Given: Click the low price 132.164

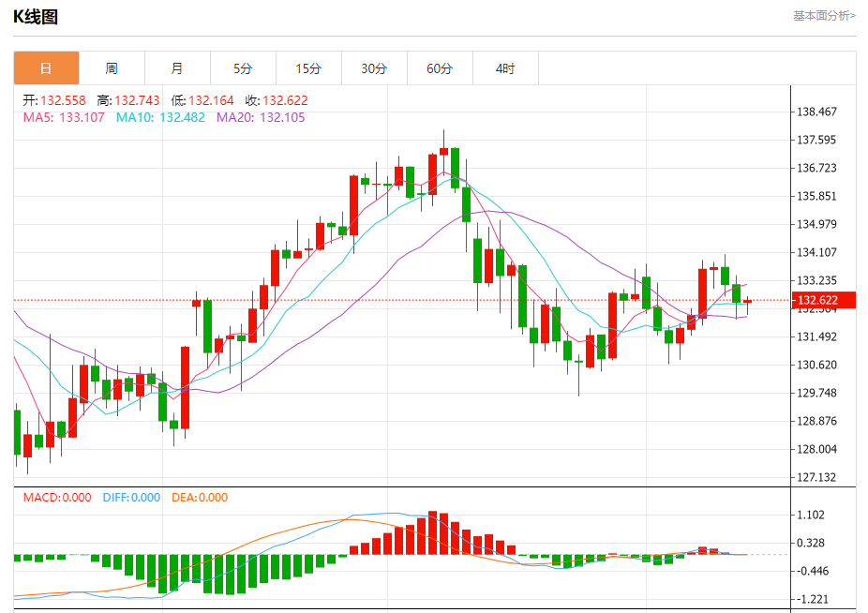Looking at the screenshot, I should [x=211, y=100].
